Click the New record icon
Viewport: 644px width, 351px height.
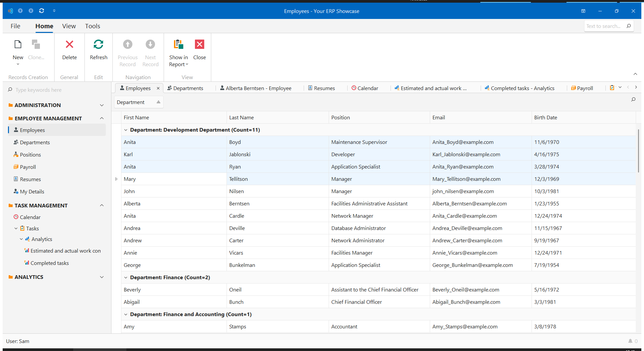(x=18, y=45)
